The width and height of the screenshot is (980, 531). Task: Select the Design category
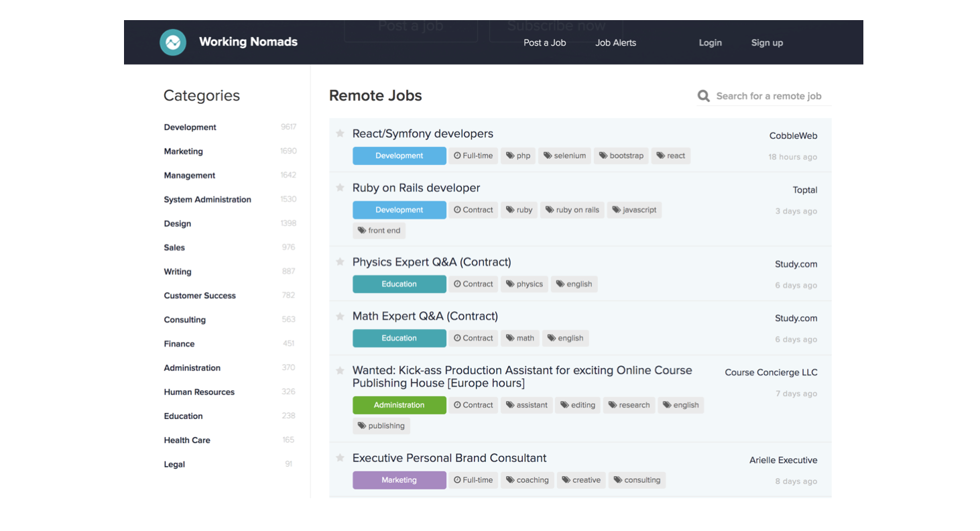click(x=177, y=224)
